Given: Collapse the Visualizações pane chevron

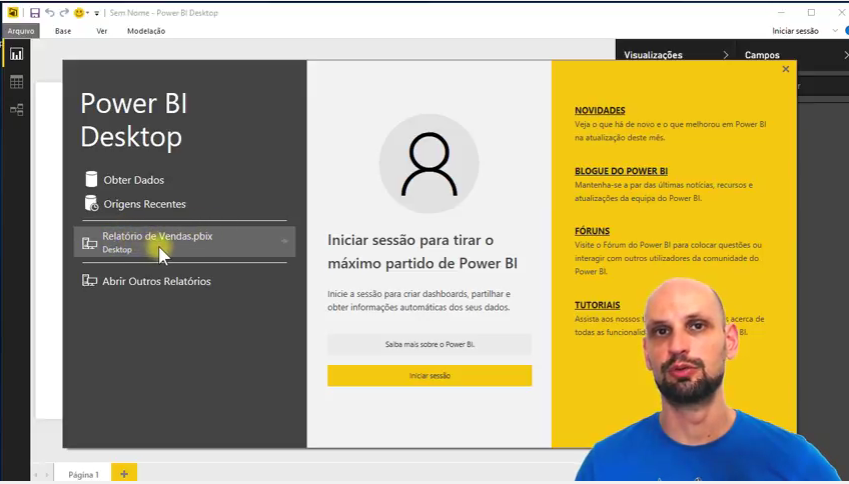Looking at the screenshot, I should (725, 55).
